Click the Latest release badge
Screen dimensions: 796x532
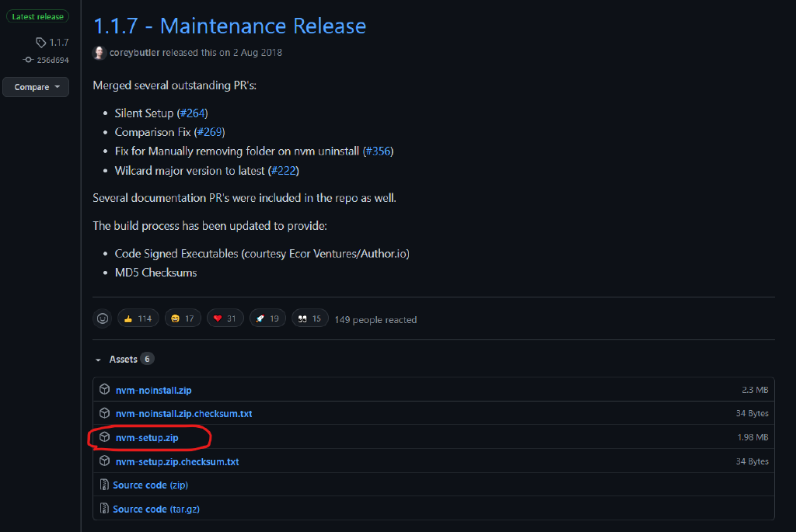(x=36, y=16)
